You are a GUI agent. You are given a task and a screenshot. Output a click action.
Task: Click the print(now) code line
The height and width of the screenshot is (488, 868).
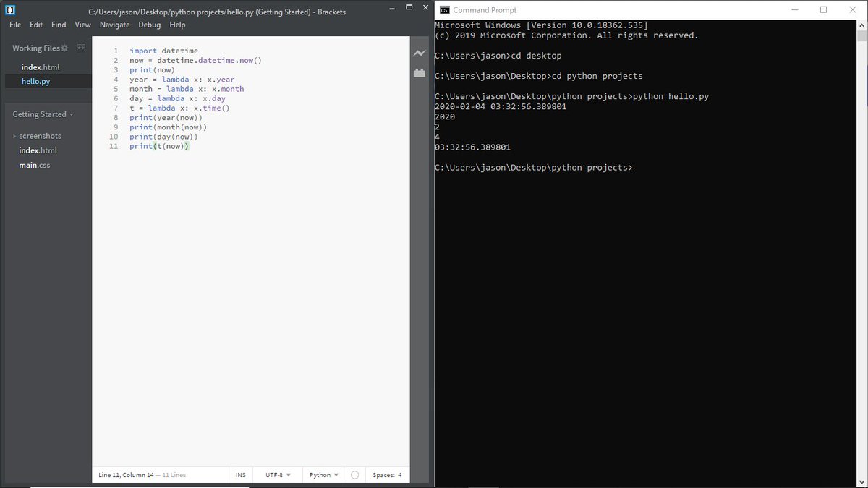pos(152,70)
